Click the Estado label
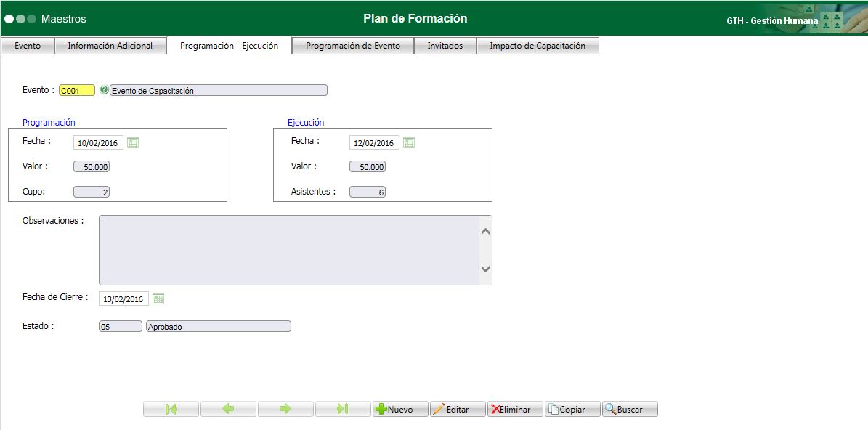 point(38,325)
